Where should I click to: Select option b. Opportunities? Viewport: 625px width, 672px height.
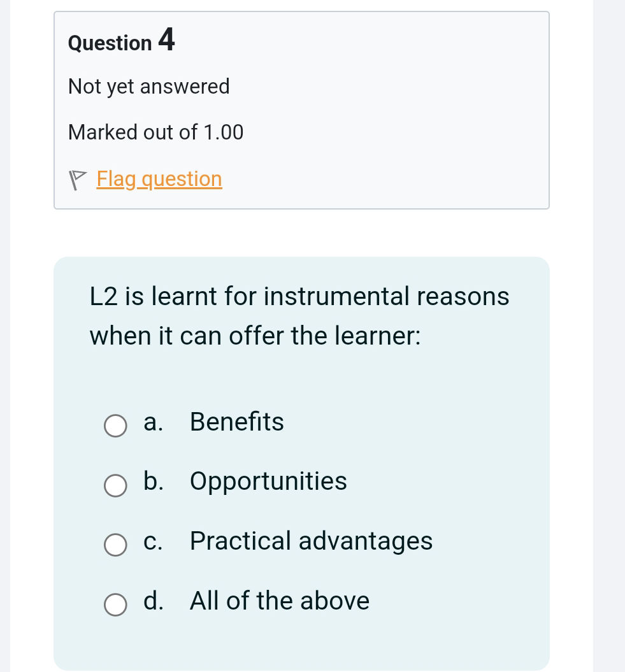pos(115,485)
